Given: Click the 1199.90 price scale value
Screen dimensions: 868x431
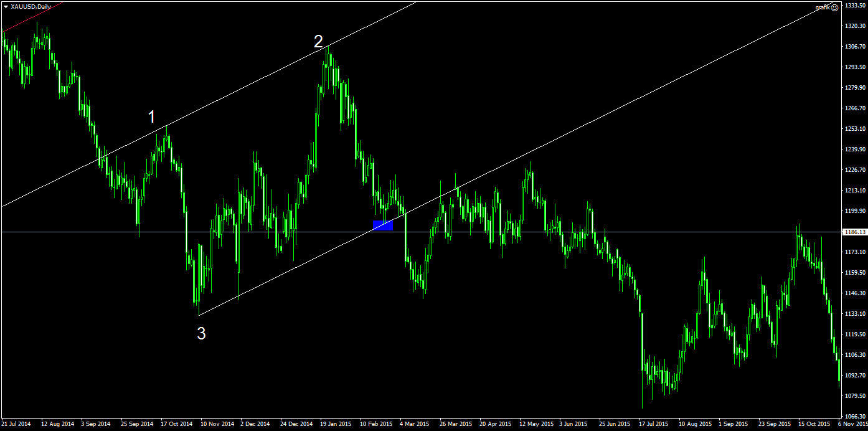Looking at the screenshot, I should pos(856,211).
